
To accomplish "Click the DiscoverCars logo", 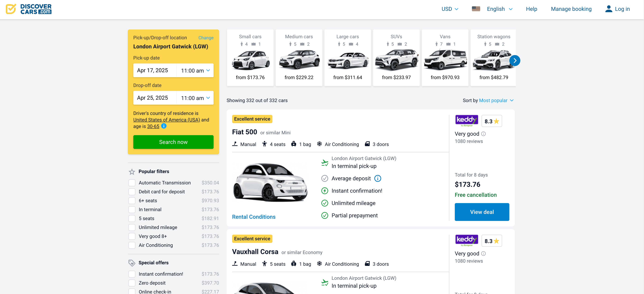I will [28, 9].
